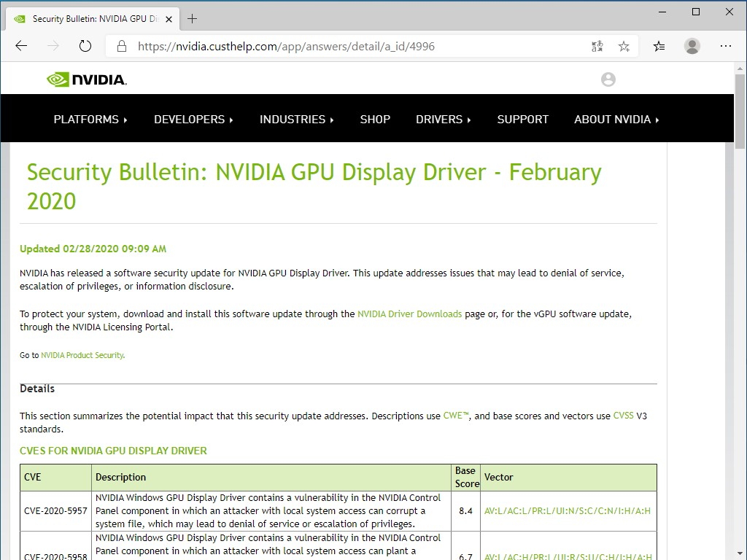The image size is (747, 560).
Task: Close the Security Bulletin tab
Action: pyautogui.click(x=169, y=19)
